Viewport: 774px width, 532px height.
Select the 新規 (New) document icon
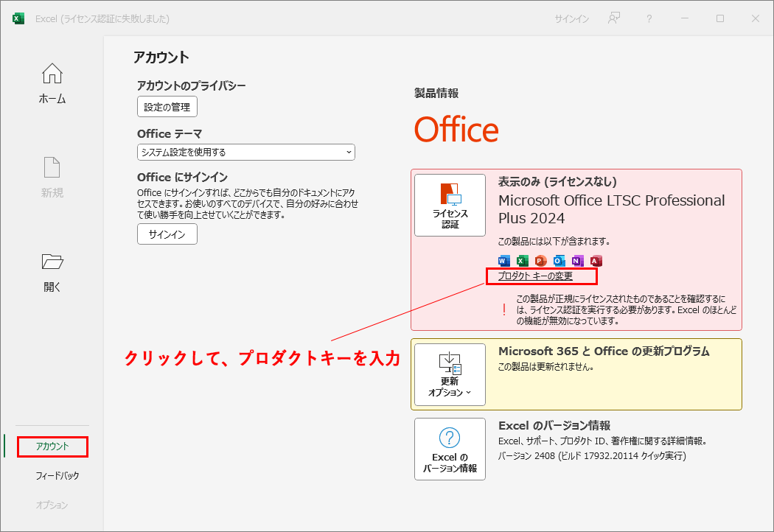(52, 167)
